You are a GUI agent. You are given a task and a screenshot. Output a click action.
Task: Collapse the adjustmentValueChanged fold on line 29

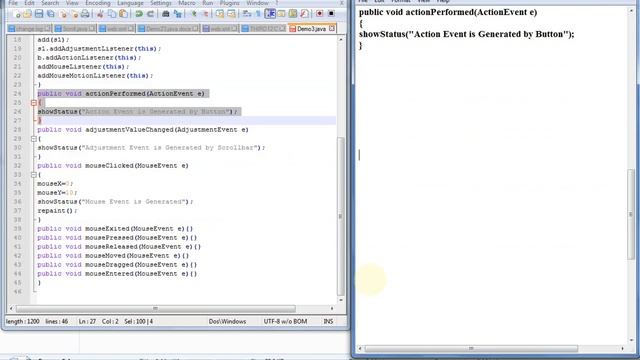[x=34, y=139]
